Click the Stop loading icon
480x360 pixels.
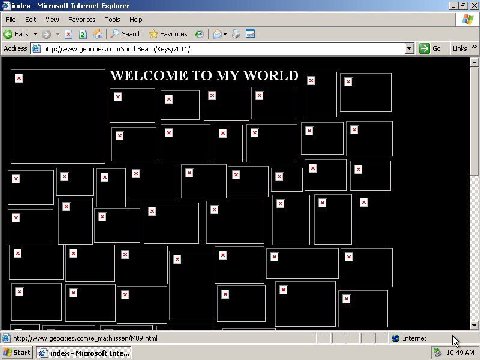pyautogui.click(x=68, y=34)
